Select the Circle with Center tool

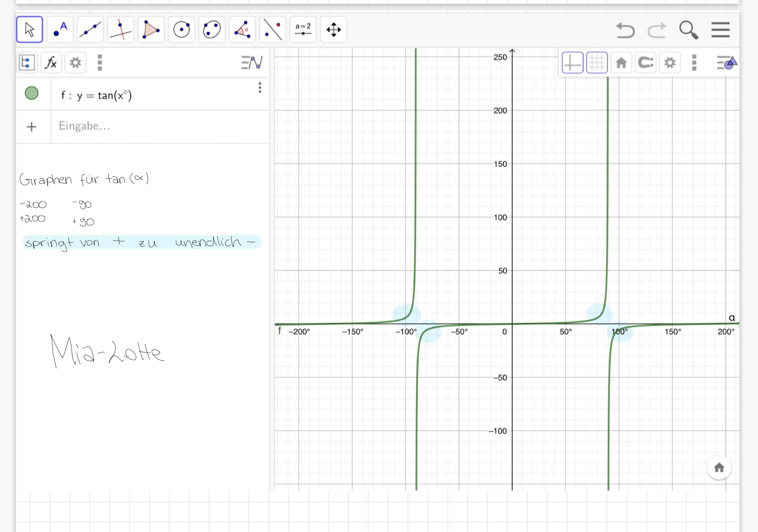point(181,30)
